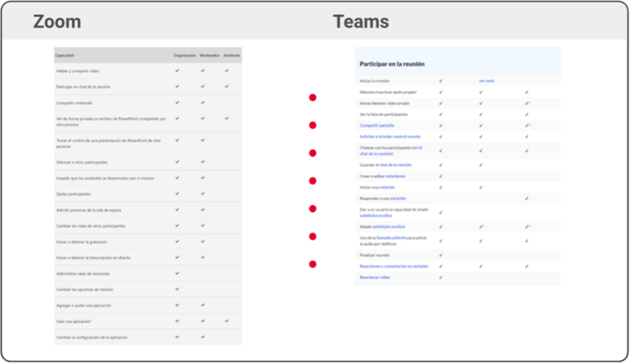The height and width of the screenshot is (364, 630).
Task: Open the 'Compartir pantalla' link
Action: point(377,125)
